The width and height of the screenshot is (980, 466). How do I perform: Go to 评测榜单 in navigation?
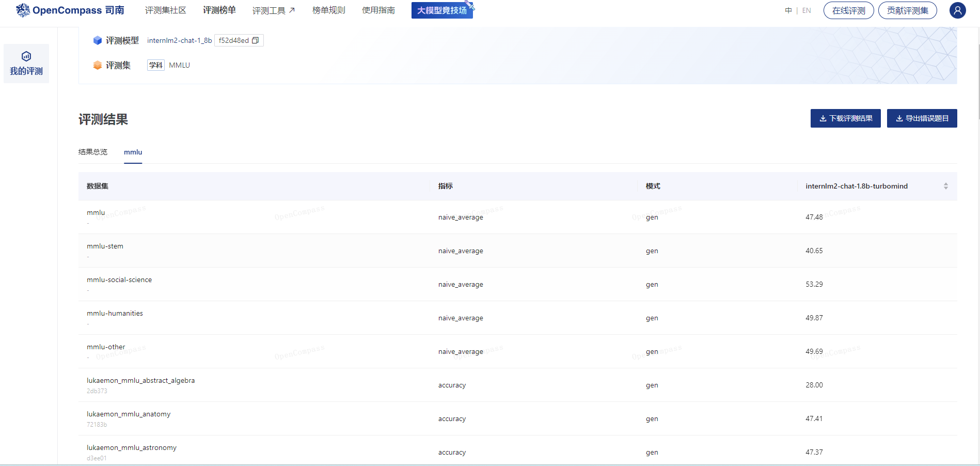pos(219,10)
